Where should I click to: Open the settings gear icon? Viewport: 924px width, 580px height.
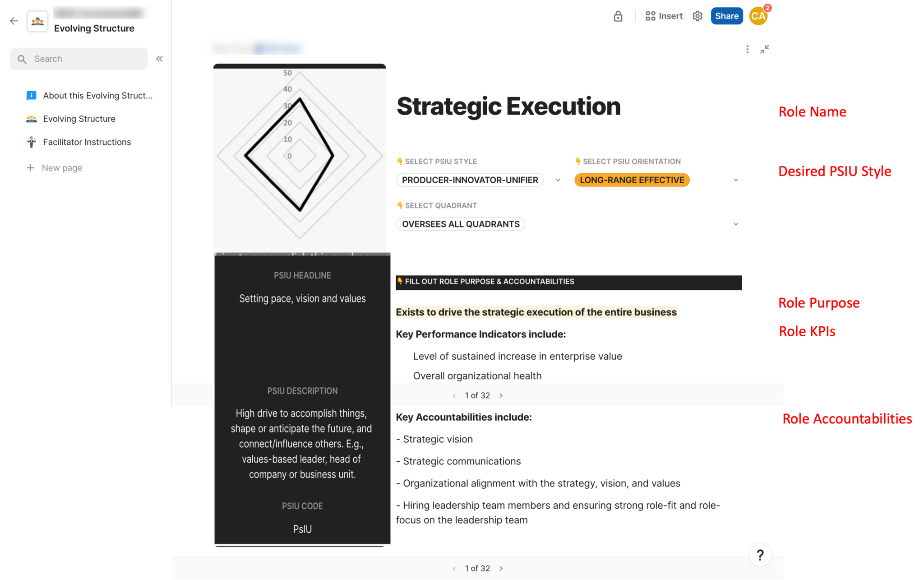[x=698, y=16]
